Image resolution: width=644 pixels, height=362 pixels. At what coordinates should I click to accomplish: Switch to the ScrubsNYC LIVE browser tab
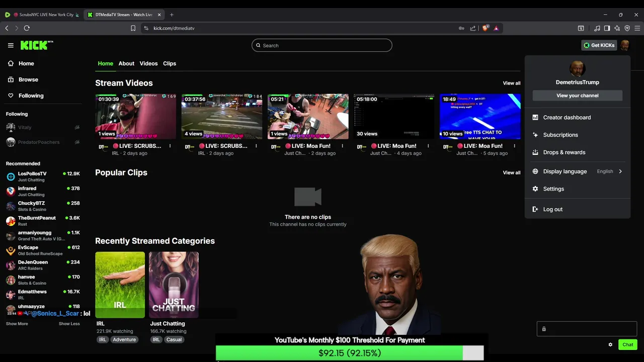pyautogui.click(x=42, y=15)
